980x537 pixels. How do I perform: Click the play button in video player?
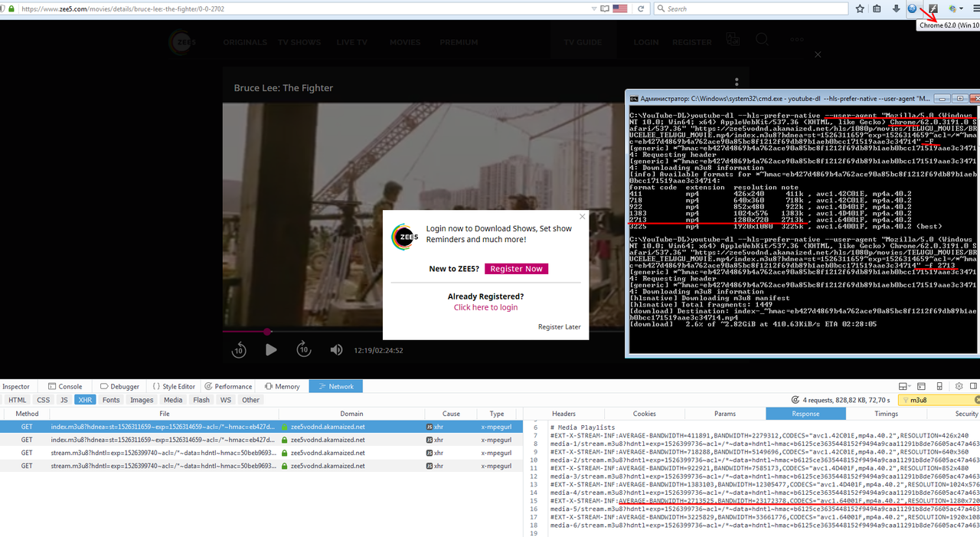pyautogui.click(x=271, y=349)
